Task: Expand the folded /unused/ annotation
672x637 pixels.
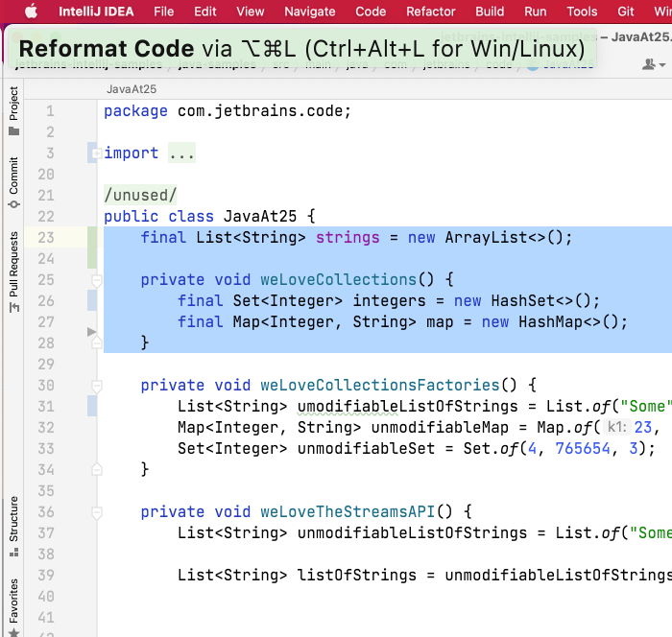Action: point(140,195)
